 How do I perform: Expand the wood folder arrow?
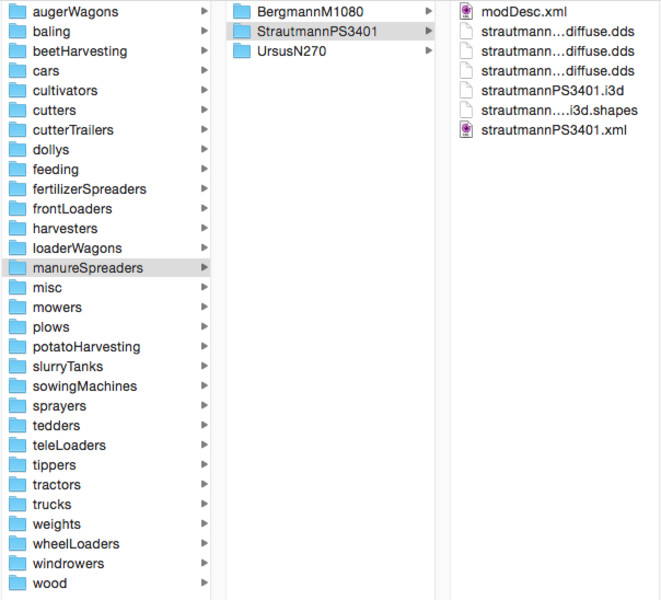[204, 583]
